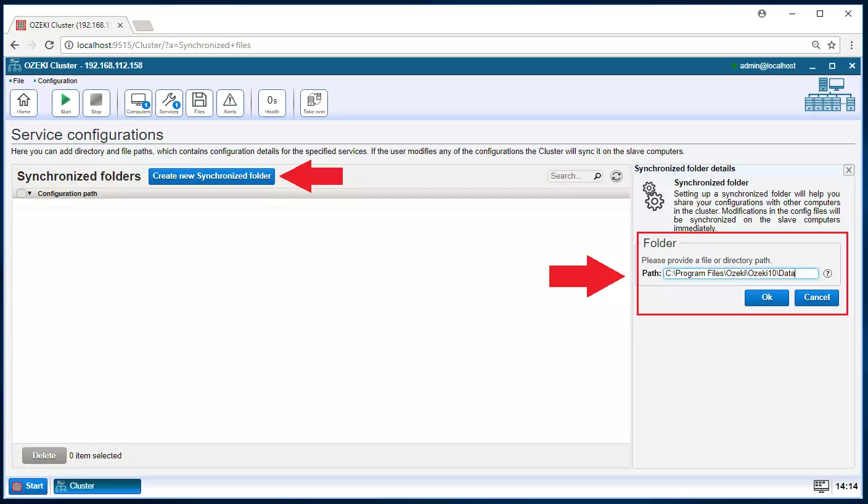Click the Take over toolbar icon

pyautogui.click(x=314, y=103)
